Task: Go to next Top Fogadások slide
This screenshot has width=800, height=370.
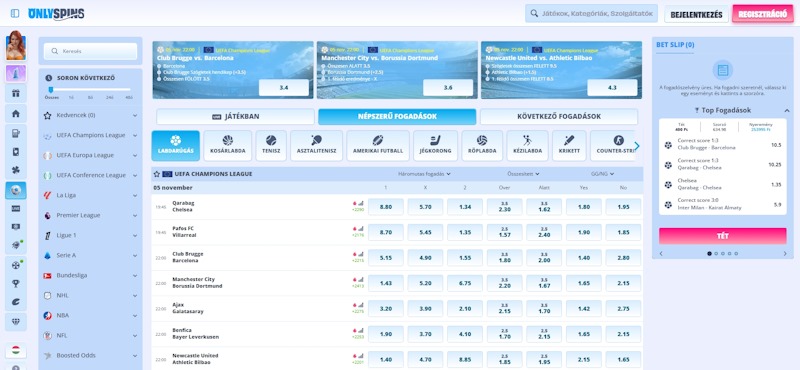Action: point(785,254)
